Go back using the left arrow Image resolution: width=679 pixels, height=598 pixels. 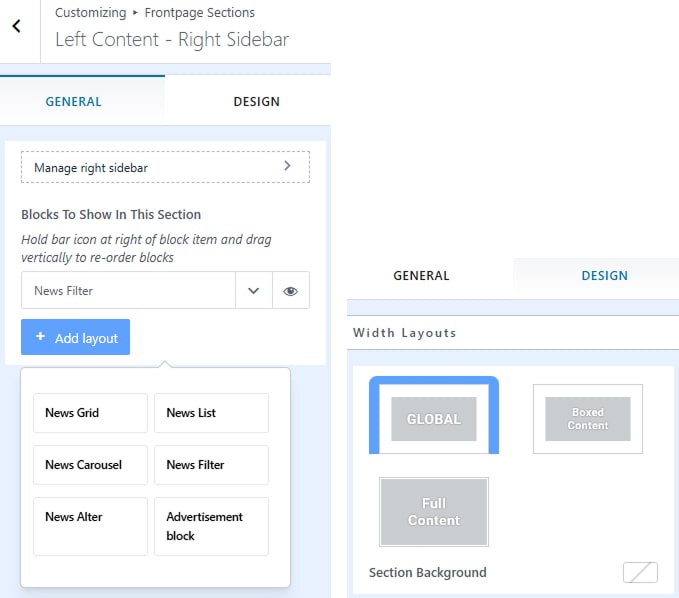point(17,27)
